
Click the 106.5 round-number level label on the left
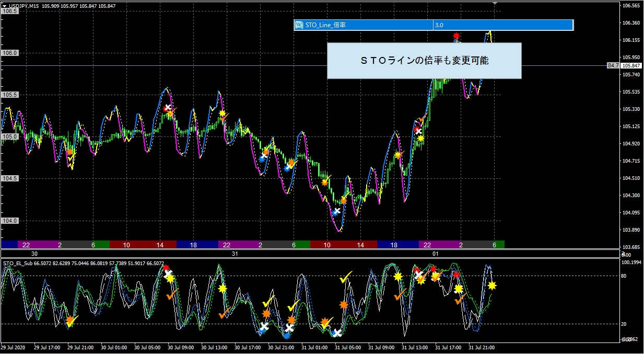coord(10,11)
